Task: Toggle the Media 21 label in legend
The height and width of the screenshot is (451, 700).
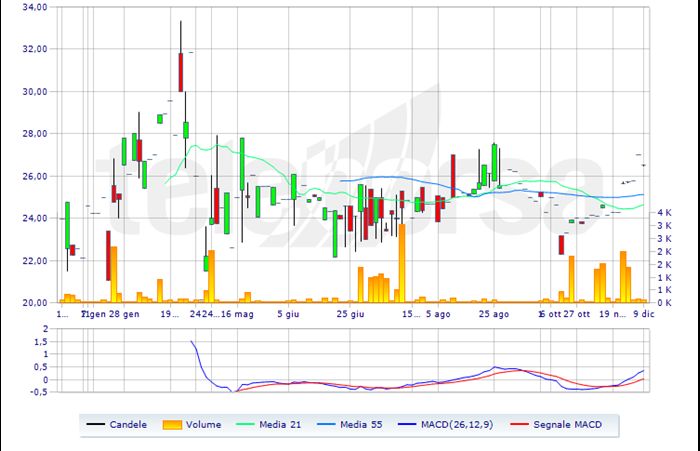Action: (281, 425)
